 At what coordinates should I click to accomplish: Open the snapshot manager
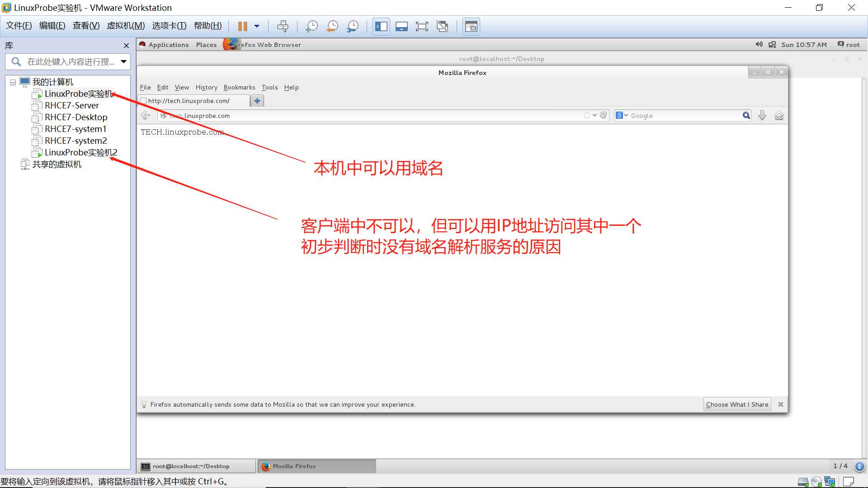tap(352, 26)
